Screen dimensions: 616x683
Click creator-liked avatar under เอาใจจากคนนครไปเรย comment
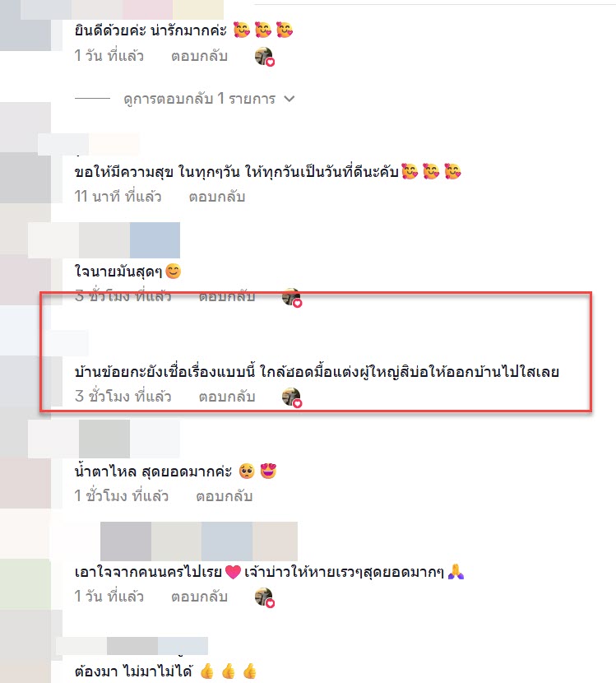coord(264,597)
